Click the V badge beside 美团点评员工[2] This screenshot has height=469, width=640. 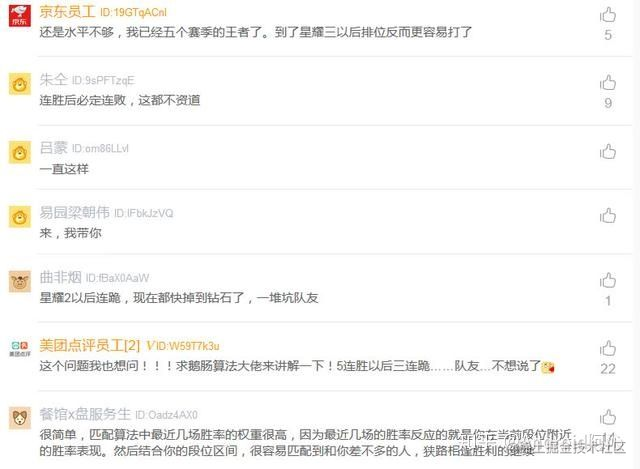pyautogui.click(x=150, y=346)
